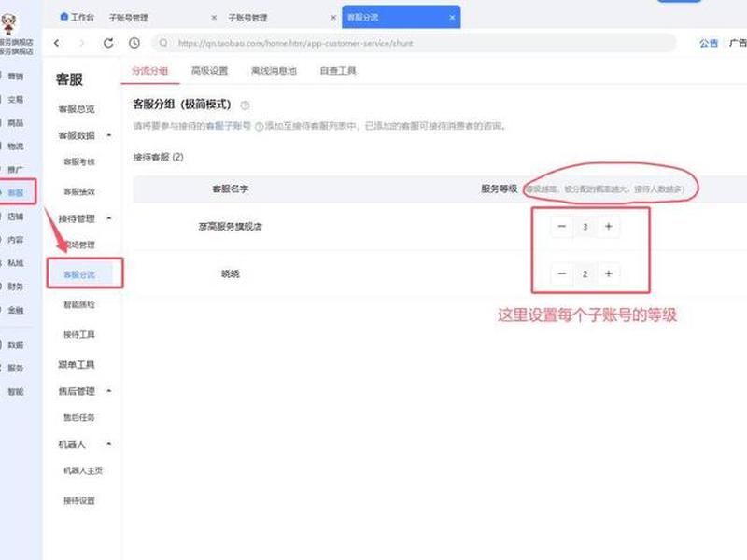Click the 客服子账号 link in the description
Screen dimensions: 747x560
click(228, 126)
